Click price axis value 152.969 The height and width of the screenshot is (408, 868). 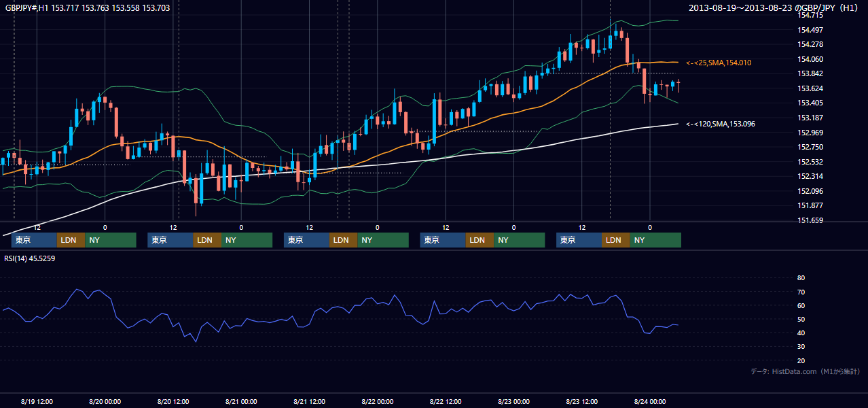(811, 133)
